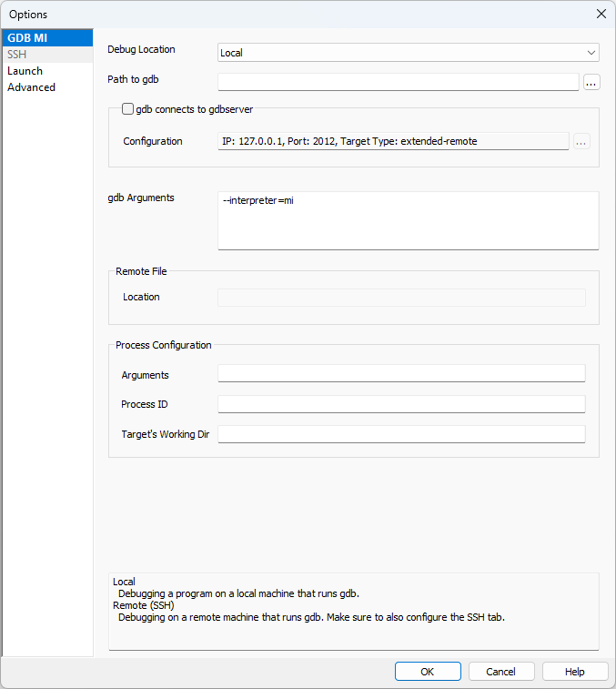Image resolution: width=616 pixels, height=689 pixels.
Task: Close the Options dialog window
Action: coord(601,14)
